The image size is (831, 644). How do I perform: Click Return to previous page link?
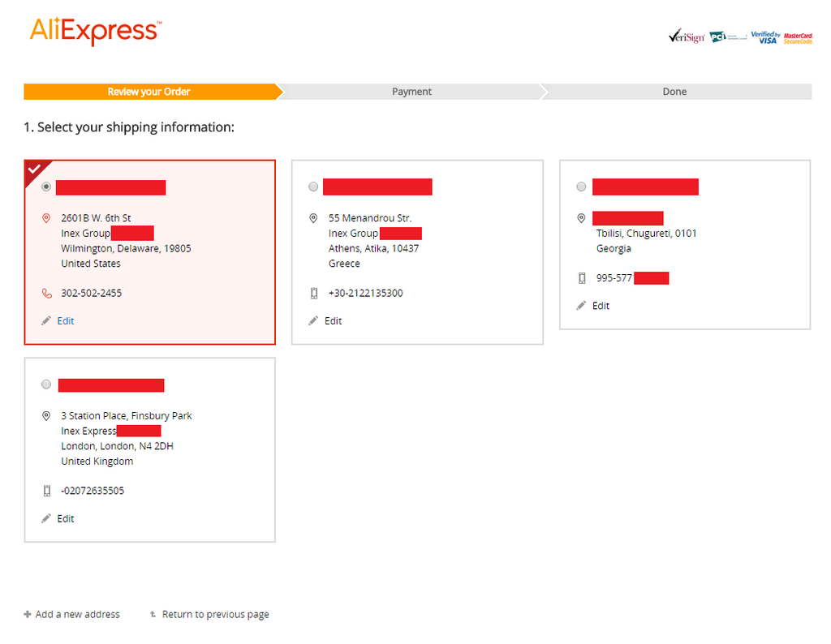[216, 614]
